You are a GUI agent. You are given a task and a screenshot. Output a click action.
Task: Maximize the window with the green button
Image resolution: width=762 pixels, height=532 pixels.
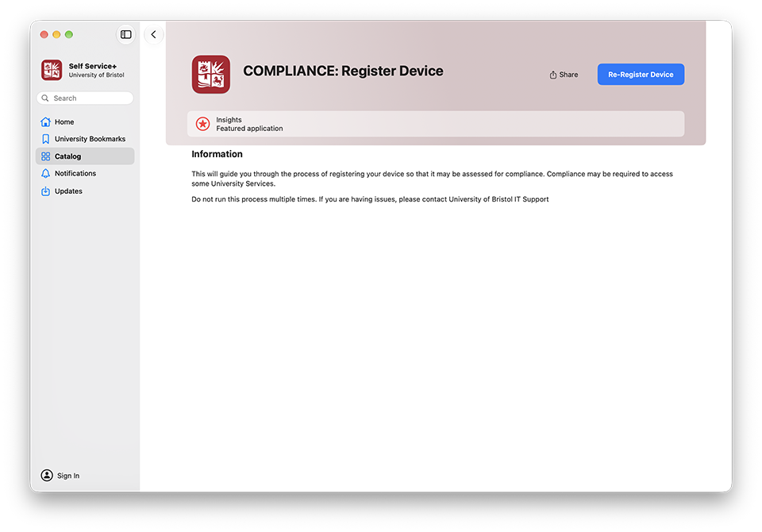tap(69, 34)
